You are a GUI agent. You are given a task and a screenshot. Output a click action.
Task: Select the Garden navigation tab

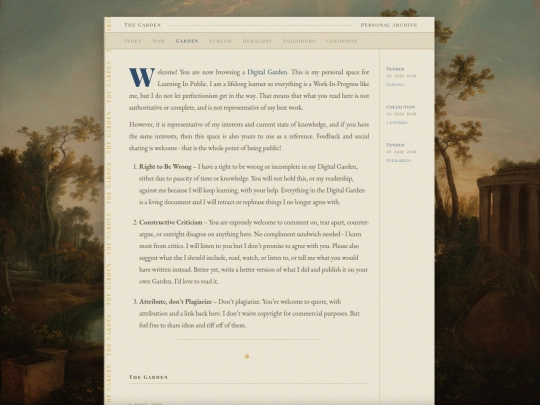pos(187,41)
